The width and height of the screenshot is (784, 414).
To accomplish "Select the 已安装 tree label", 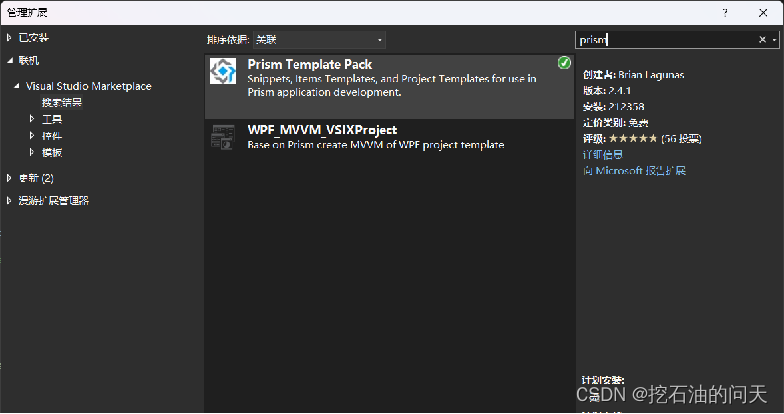I will (x=34, y=38).
